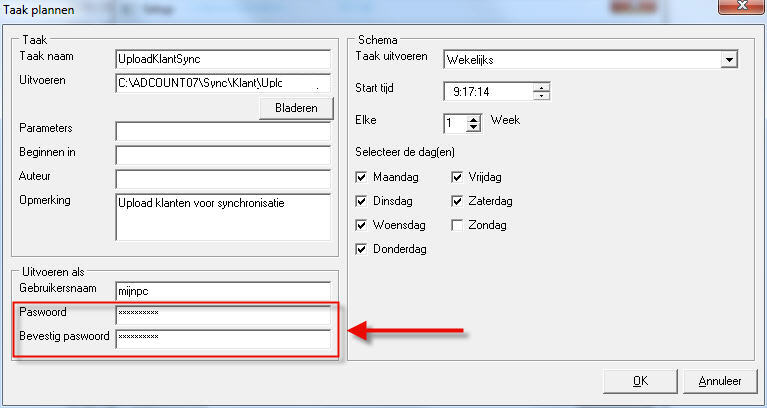Enable the Zondag checkbox

pos(457,225)
